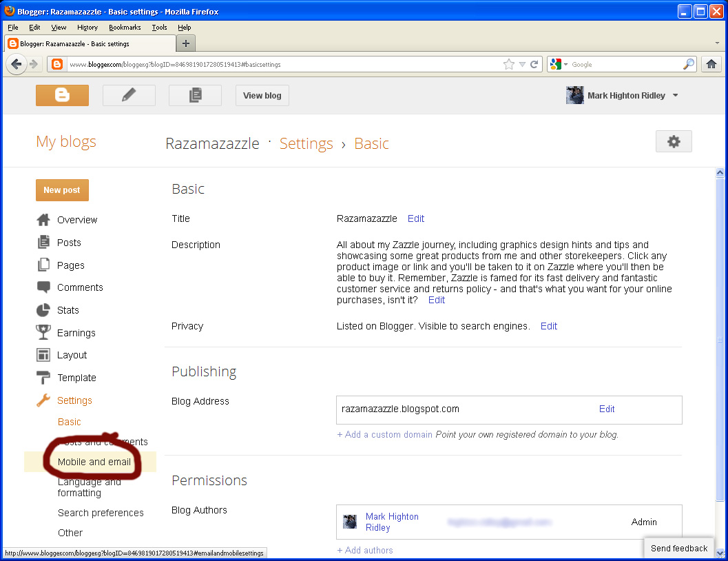The image size is (728, 561).
Task: Click the Template paint roller icon
Action: coord(43,378)
